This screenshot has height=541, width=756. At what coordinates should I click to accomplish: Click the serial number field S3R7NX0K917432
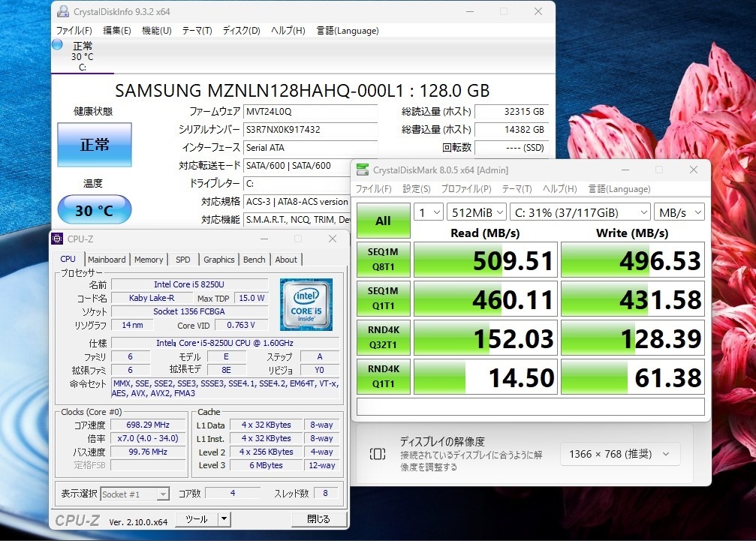pos(310,130)
